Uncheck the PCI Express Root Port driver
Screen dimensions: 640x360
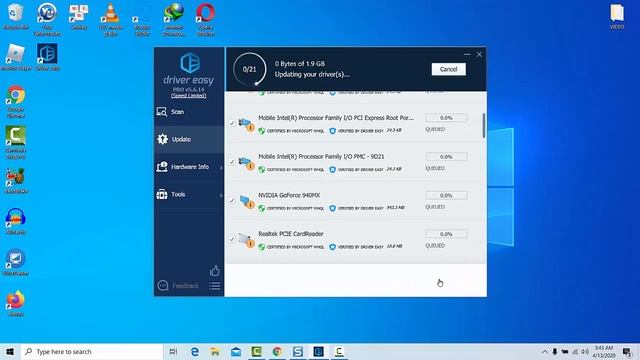[x=232, y=123]
